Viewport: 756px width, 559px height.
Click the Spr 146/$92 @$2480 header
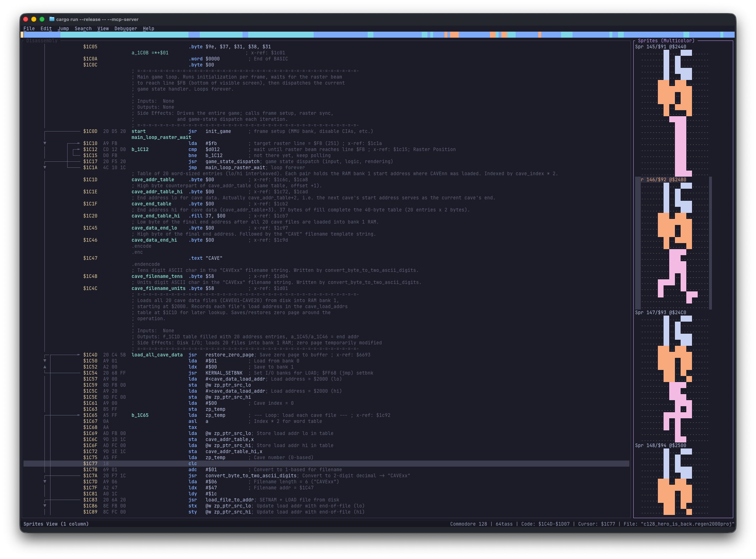[663, 179]
